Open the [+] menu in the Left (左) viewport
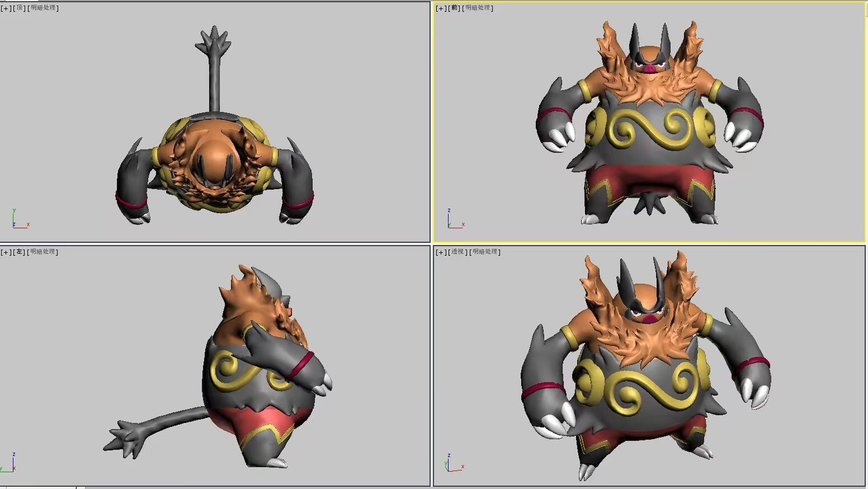This screenshot has width=868, height=489. tap(6, 252)
